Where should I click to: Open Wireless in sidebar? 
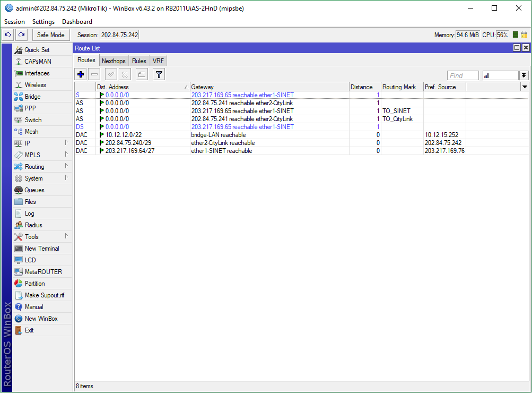(42, 85)
